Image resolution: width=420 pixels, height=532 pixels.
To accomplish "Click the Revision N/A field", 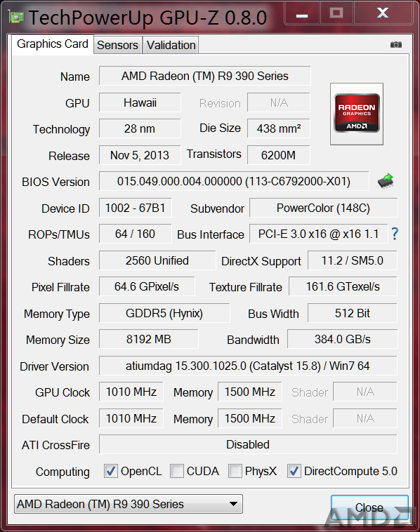I will (279, 102).
